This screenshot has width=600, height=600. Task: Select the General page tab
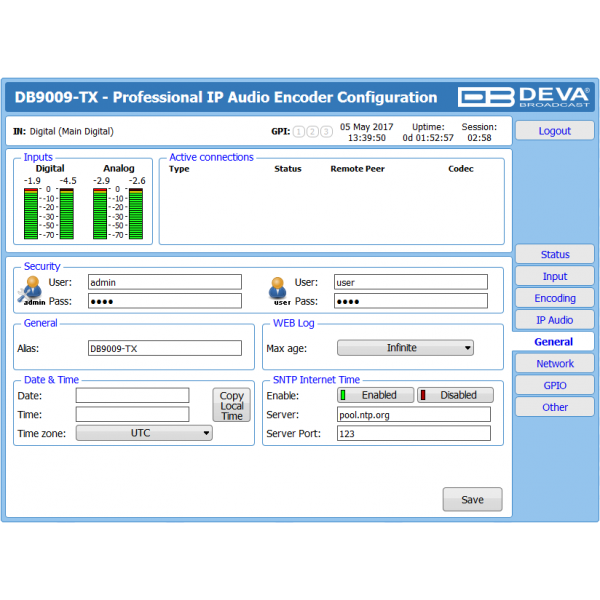[x=553, y=342]
